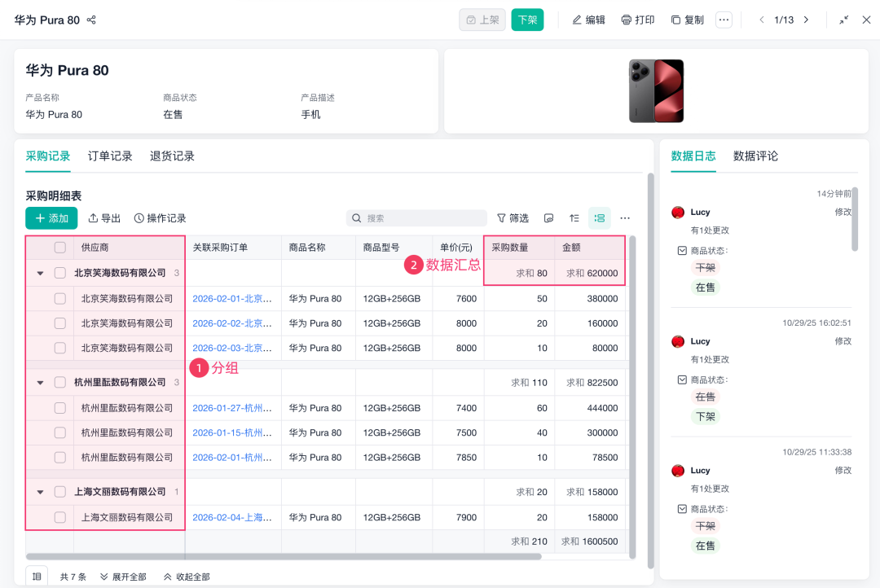
Task: Switch to 数据评论 tab
Action: (755, 156)
